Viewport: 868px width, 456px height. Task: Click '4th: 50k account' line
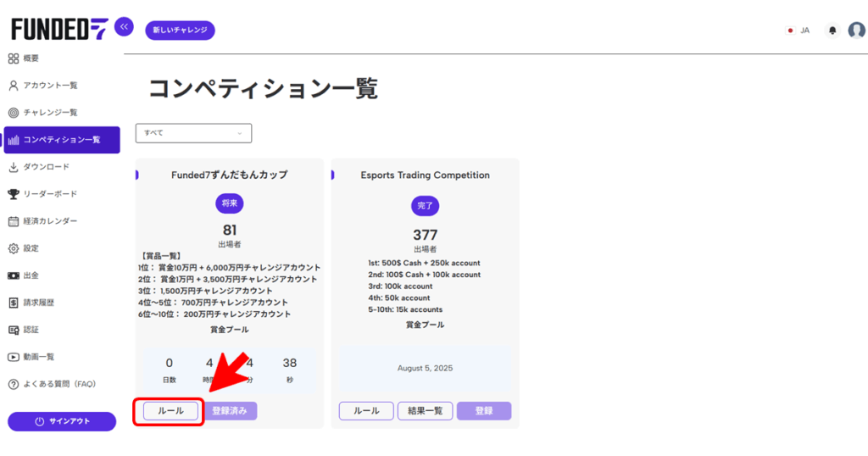pyautogui.click(x=399, y=298)
